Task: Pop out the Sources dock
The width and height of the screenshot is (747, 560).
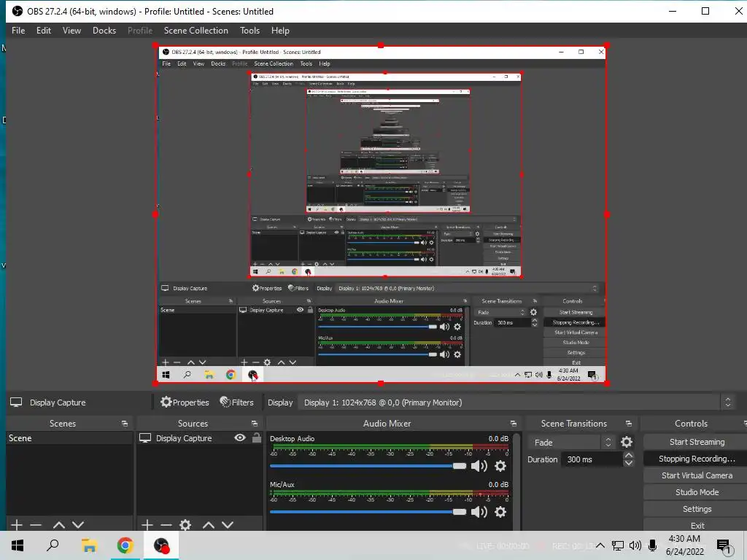Action: coord(255,424)
